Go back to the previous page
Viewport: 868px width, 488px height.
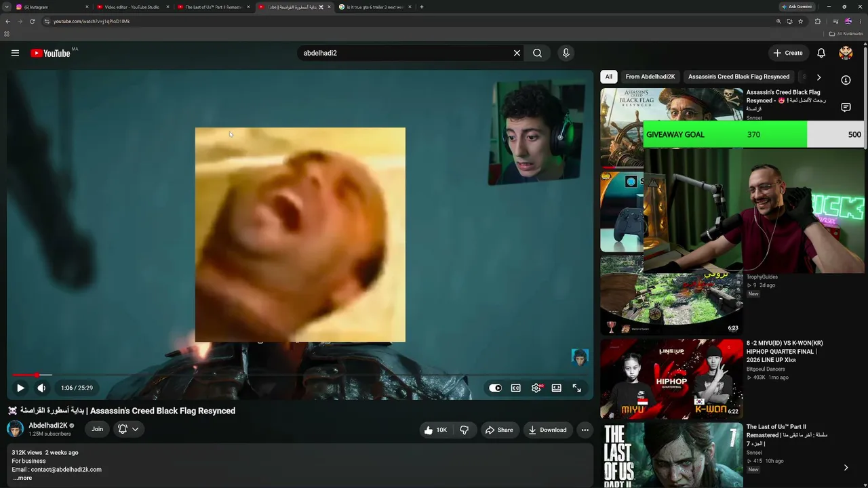[x=7, y=21]
